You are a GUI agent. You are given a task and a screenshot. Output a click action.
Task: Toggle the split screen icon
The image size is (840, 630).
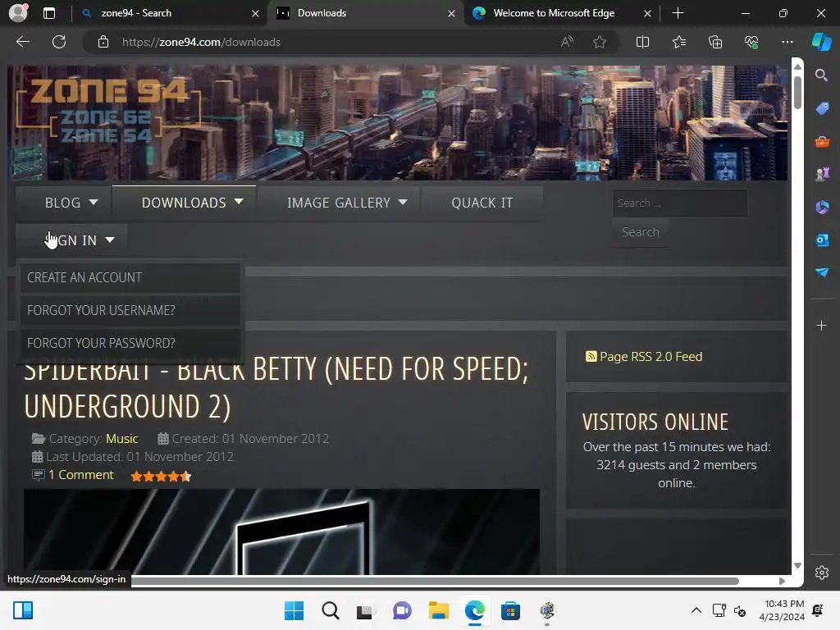pos(642,42)
